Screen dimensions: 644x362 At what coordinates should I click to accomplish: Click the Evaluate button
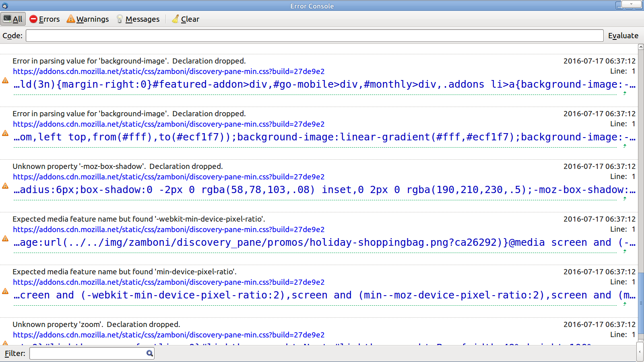tap(623, 35)
